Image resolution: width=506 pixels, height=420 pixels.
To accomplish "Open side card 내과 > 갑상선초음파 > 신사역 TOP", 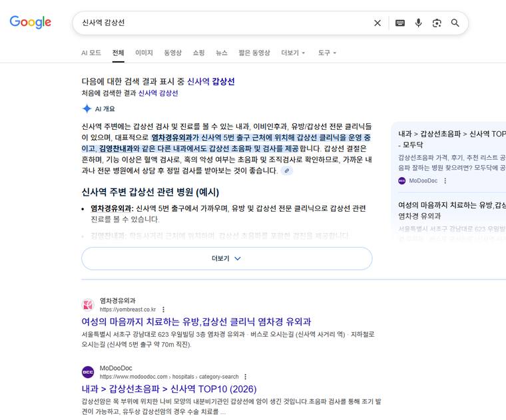I will [x=452, y=139].
